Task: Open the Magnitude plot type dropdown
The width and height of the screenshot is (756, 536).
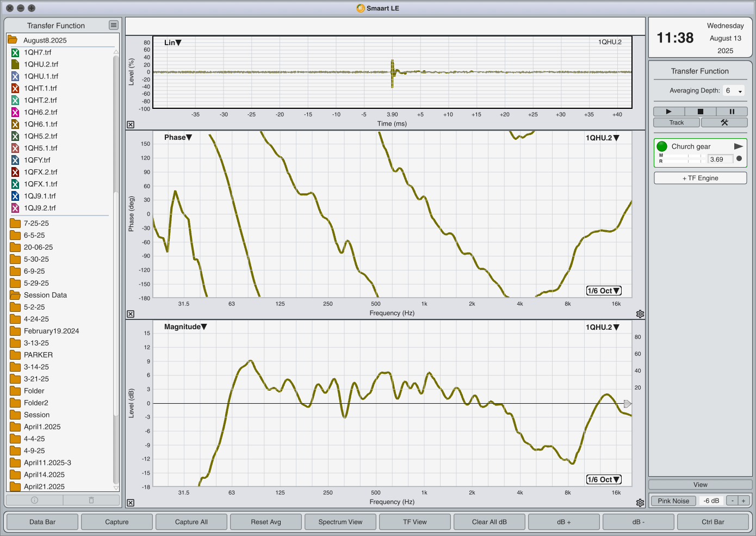Action: pos(185,326)
